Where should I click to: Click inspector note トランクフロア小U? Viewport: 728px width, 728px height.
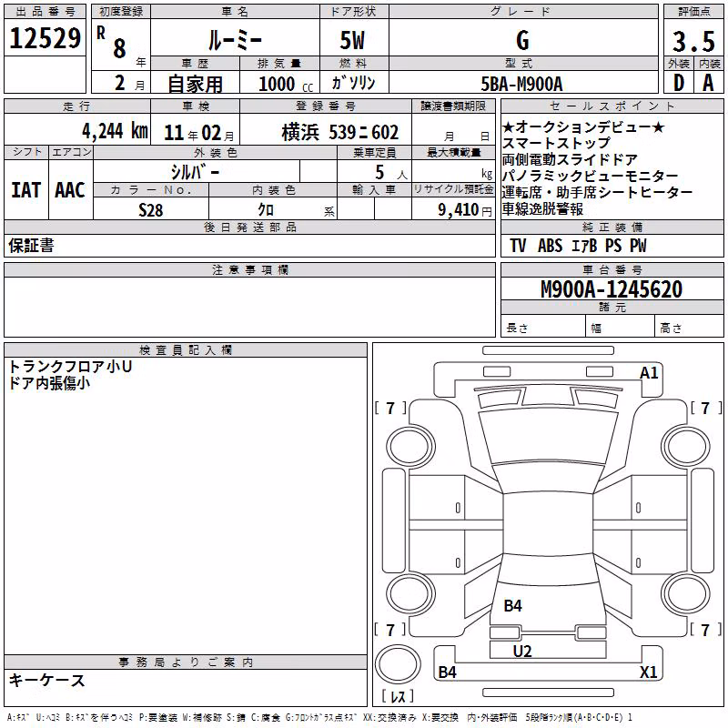click(70, 367)
